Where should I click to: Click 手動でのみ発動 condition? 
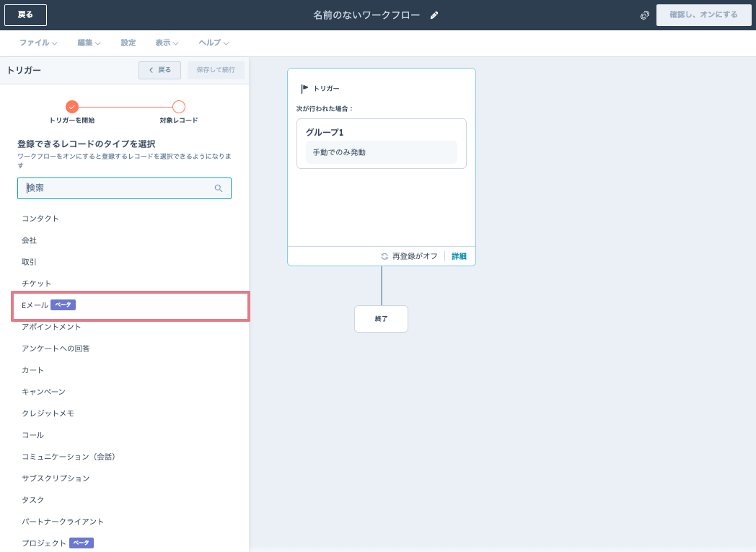pyautogui.click(x=382, y=152)
